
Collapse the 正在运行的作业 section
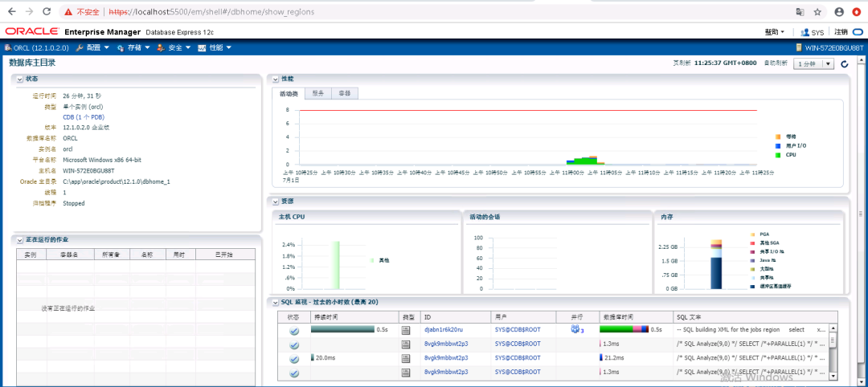pyautogui.click(x=20, y=241)
